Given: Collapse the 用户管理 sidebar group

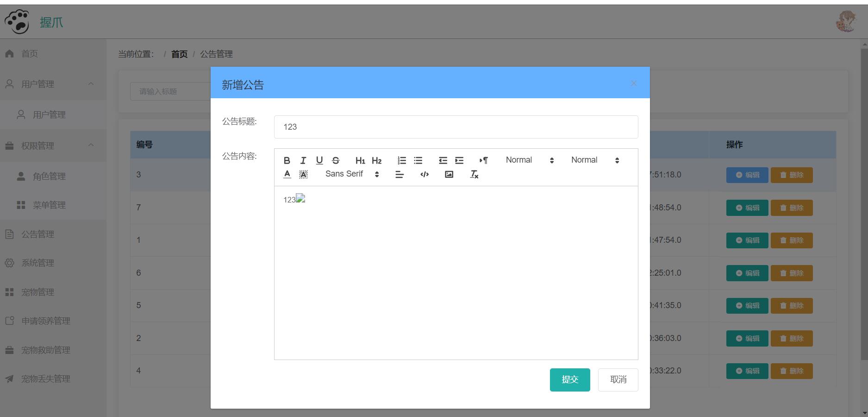Looking at the screenshot, I should pos(53,84).
